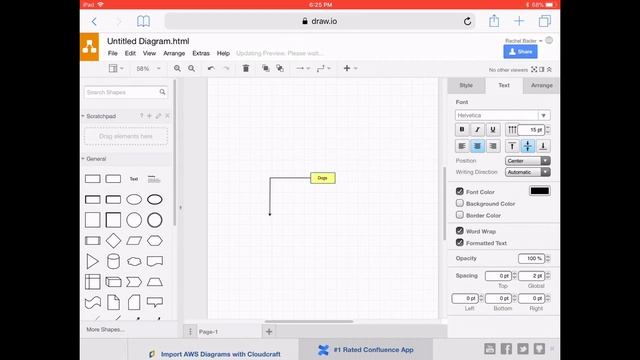Open the File menu

(x=113, y=53)
